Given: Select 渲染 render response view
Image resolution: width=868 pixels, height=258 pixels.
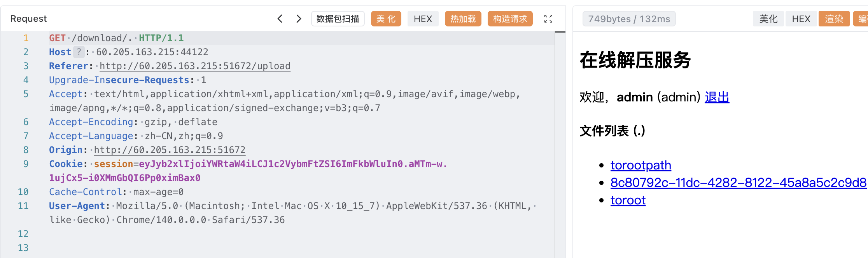Looking at the screenshot, I should pos(834,19).
